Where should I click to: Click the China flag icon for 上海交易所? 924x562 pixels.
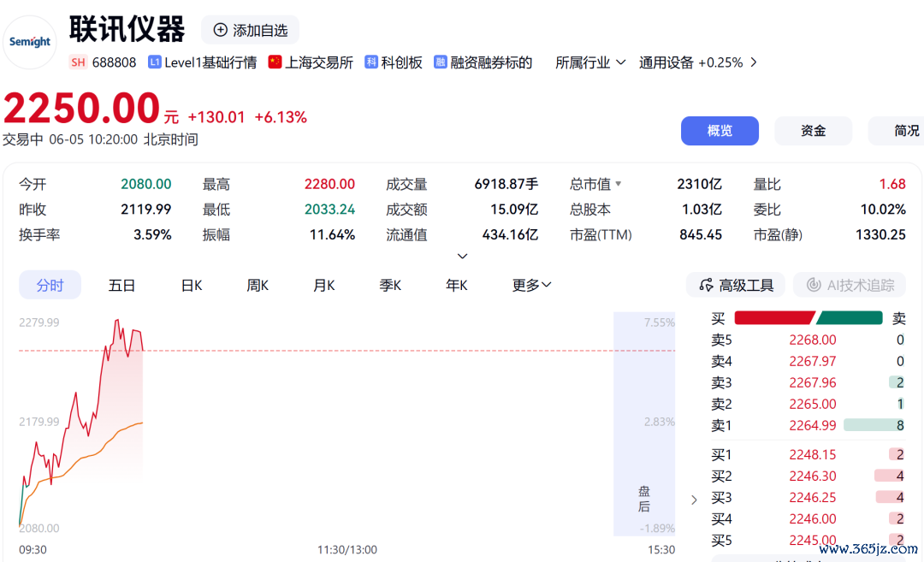[x=275, y=62]
